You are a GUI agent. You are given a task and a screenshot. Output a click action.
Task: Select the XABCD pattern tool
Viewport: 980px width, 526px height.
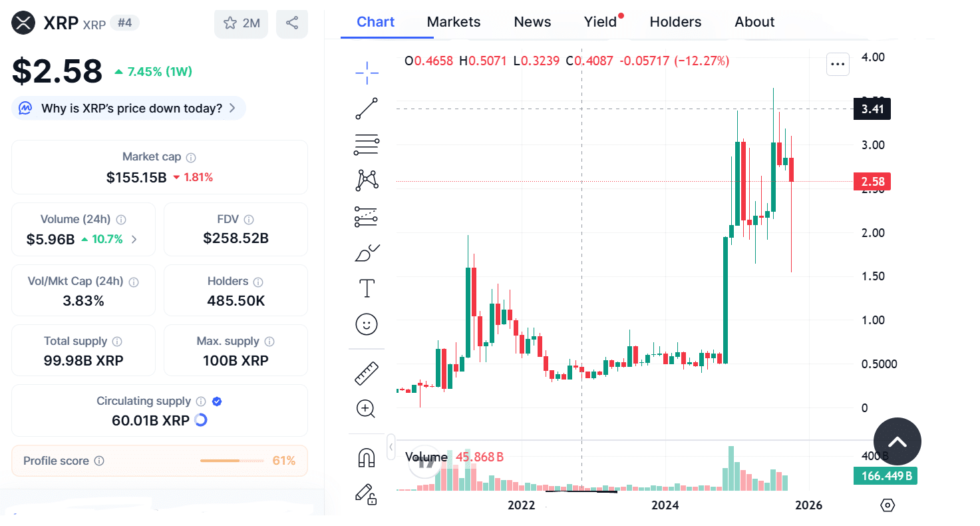click(x=366, y=180)
